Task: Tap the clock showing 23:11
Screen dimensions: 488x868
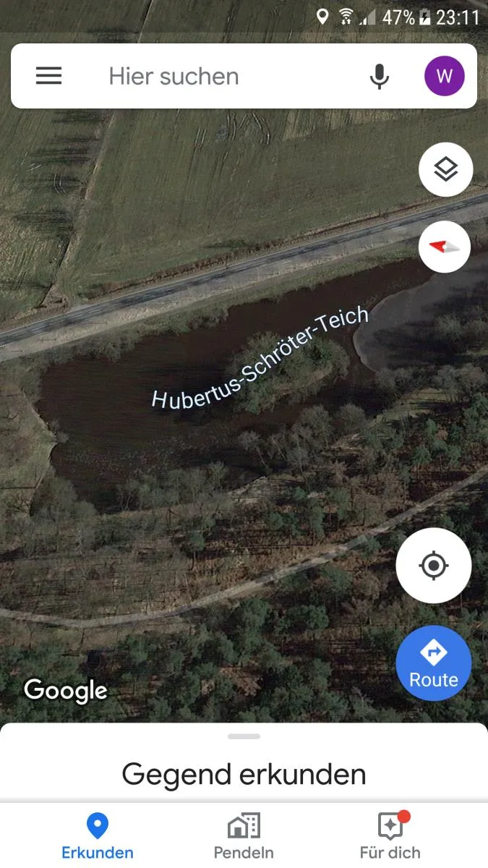Action: pos(458,17)
